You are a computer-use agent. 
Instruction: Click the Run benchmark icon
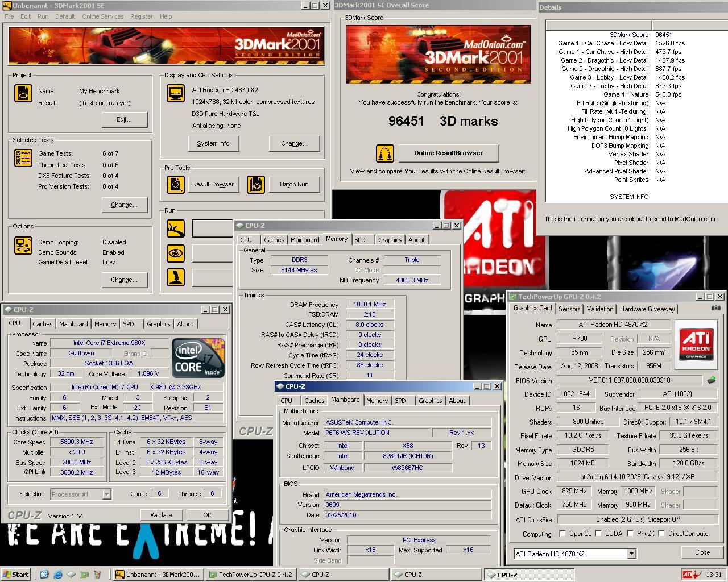176,228
